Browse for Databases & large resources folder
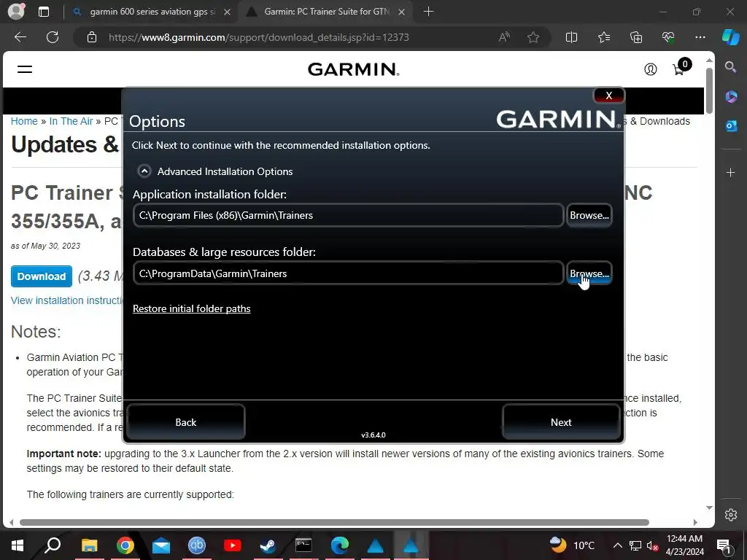Screen dimensions: 747x560 pyautogui.click(x=589, y=273)
